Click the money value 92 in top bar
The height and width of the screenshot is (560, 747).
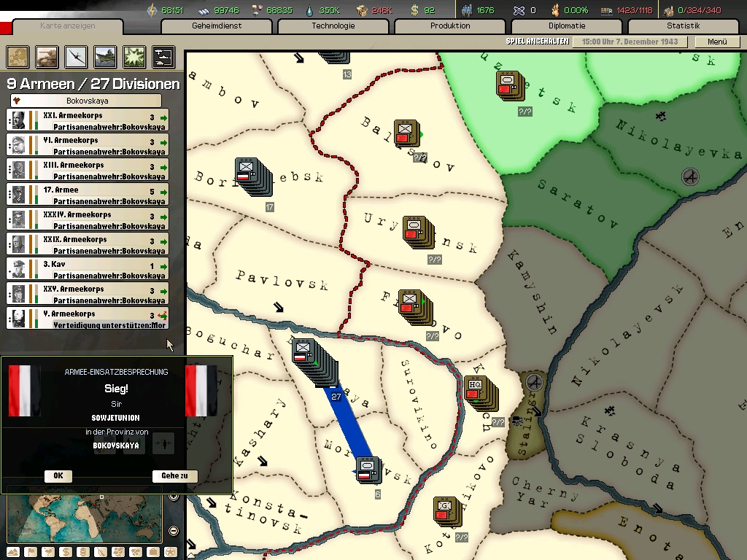[429, 10]
